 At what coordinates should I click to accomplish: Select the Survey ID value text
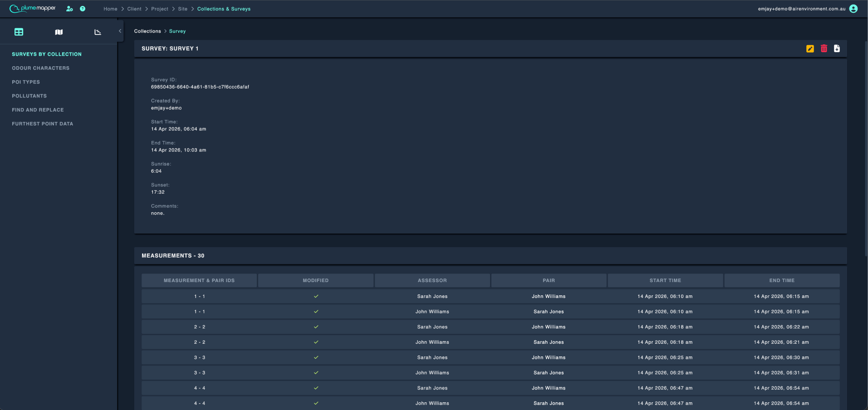(x=200, y=87)
